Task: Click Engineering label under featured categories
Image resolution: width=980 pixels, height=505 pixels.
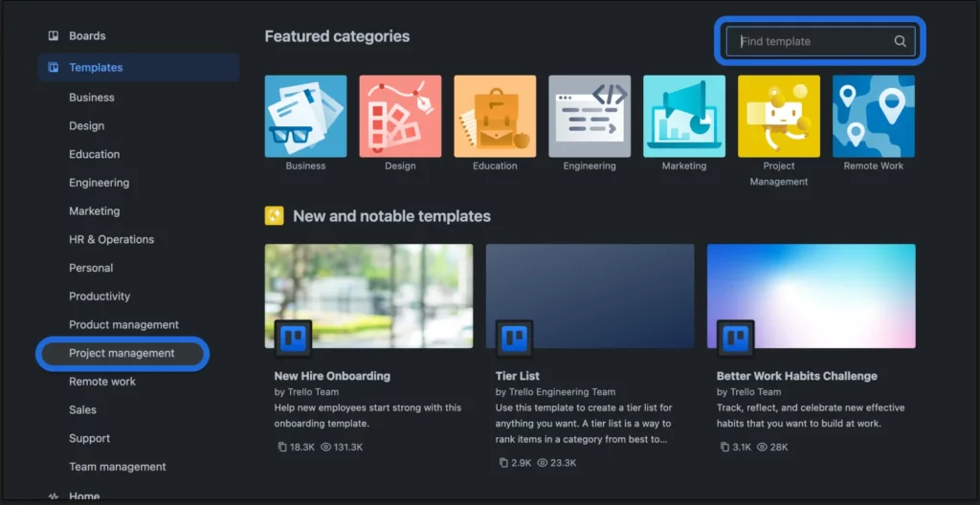Action: point(590,166)
